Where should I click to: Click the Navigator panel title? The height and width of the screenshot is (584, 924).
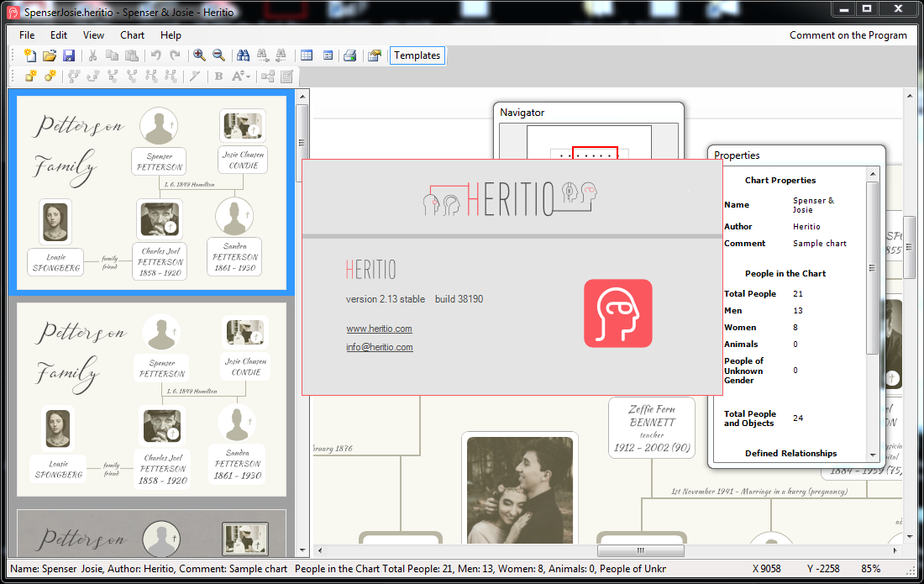tap(522, 113)
